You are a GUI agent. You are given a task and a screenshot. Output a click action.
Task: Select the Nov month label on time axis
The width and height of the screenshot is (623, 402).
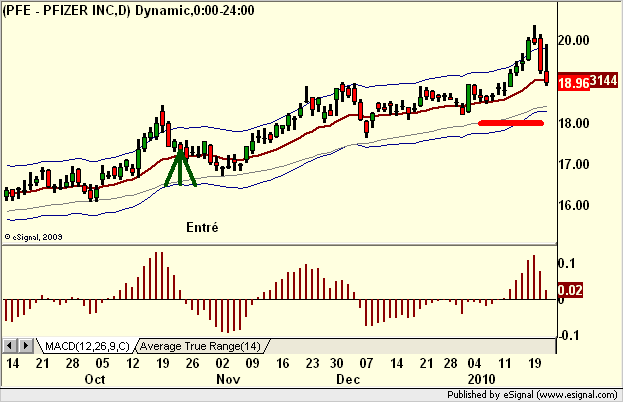coord(228,379)
